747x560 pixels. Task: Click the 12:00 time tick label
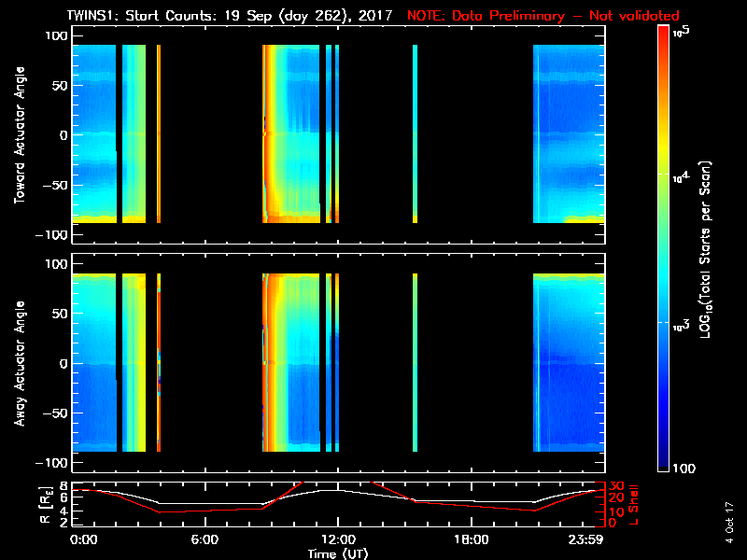[336, 539]
